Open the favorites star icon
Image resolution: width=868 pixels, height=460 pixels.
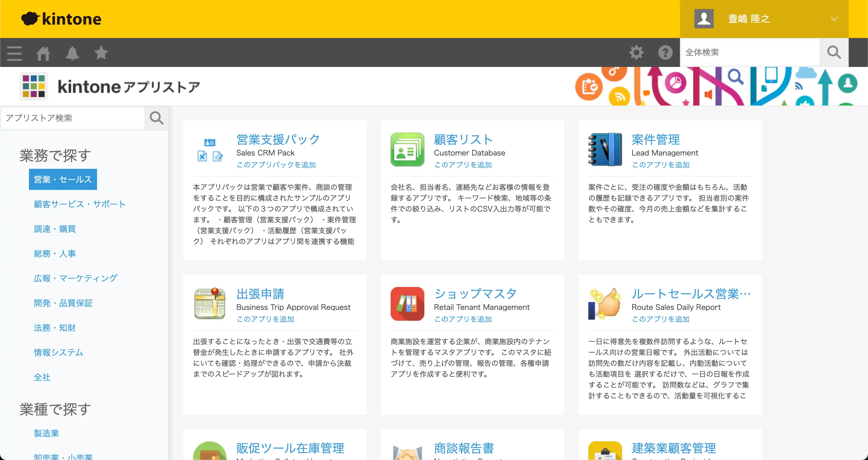[101, 52]
